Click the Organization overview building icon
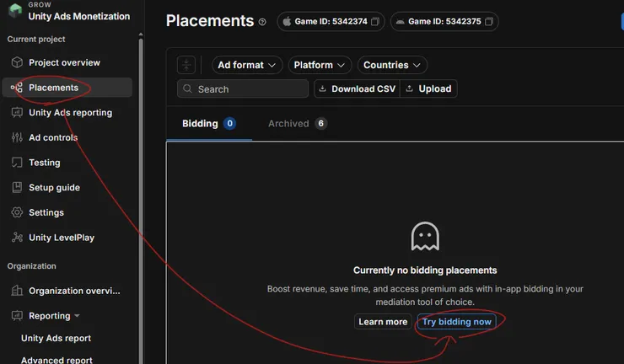 [x=17, y=291]
